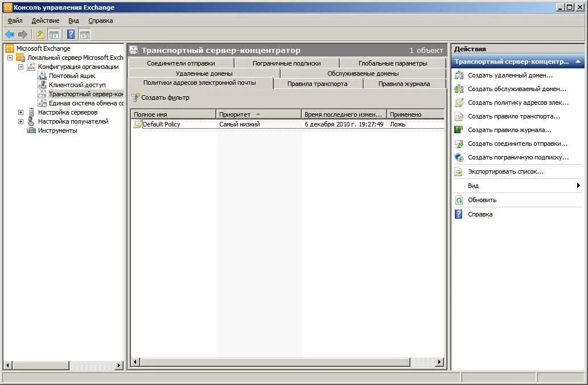Expand the Настройка серверов node

click(21, 112)
